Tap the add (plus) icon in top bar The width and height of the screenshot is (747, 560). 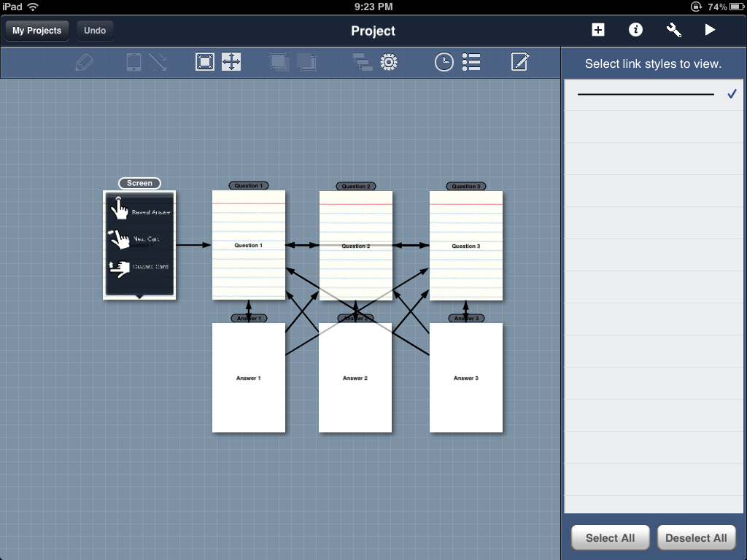pos(598,30)
